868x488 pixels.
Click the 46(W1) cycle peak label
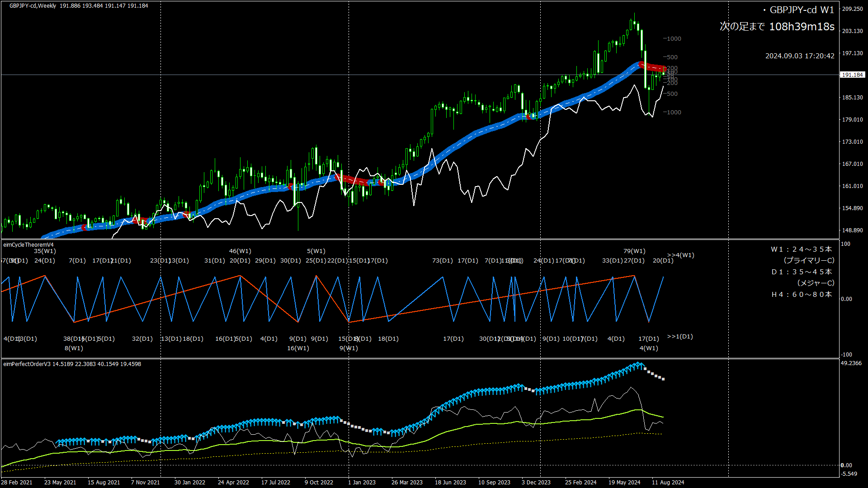[240, 251]
